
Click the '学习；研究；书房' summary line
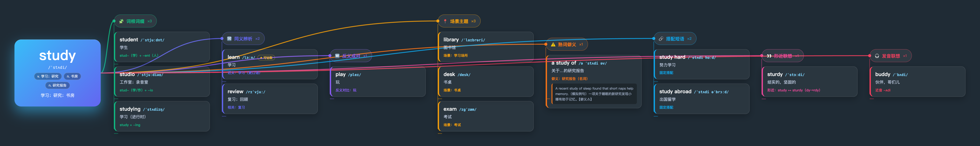(x=57, y=95)
